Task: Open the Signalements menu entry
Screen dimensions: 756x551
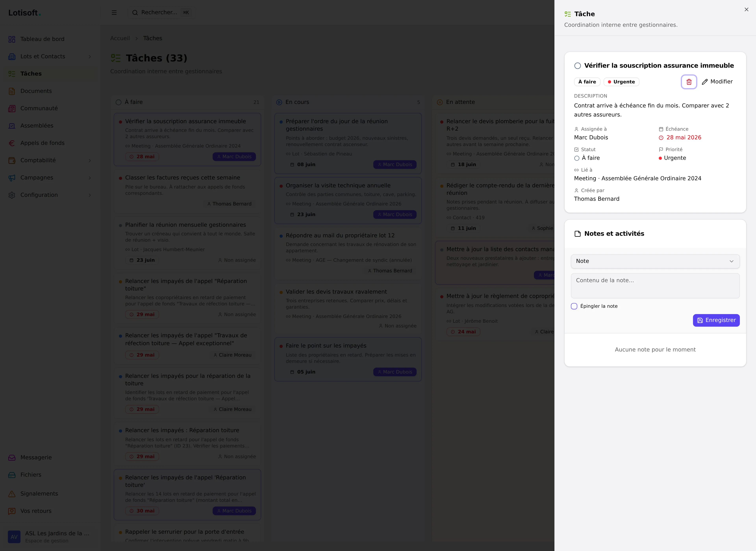Action: [x=50, y=494]
